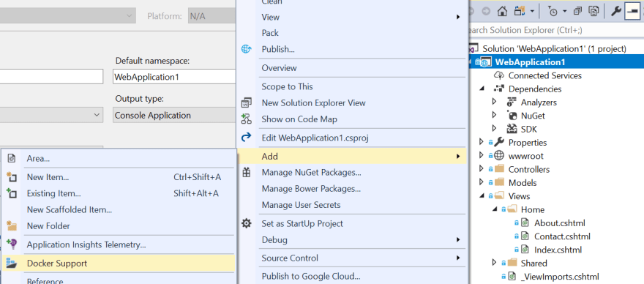
Task: Click the Show All Files toolbar icon
Action: [x=593, y=11]
